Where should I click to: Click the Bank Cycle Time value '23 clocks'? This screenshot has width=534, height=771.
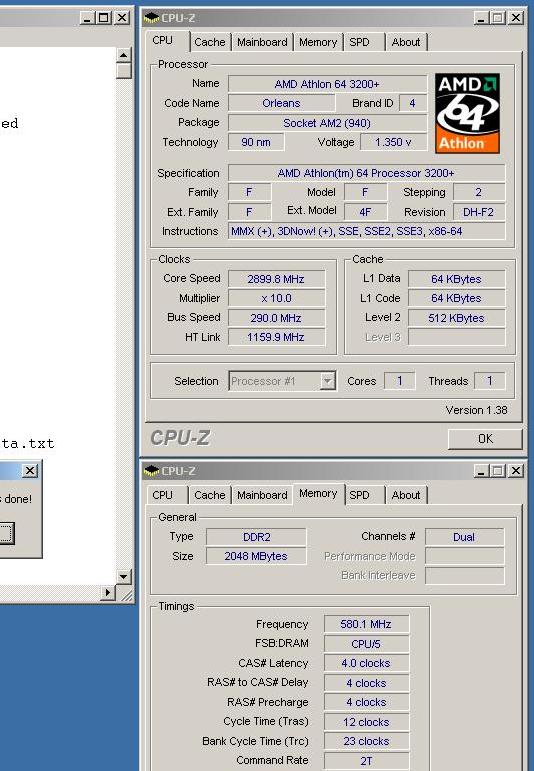tap(366, 741)
